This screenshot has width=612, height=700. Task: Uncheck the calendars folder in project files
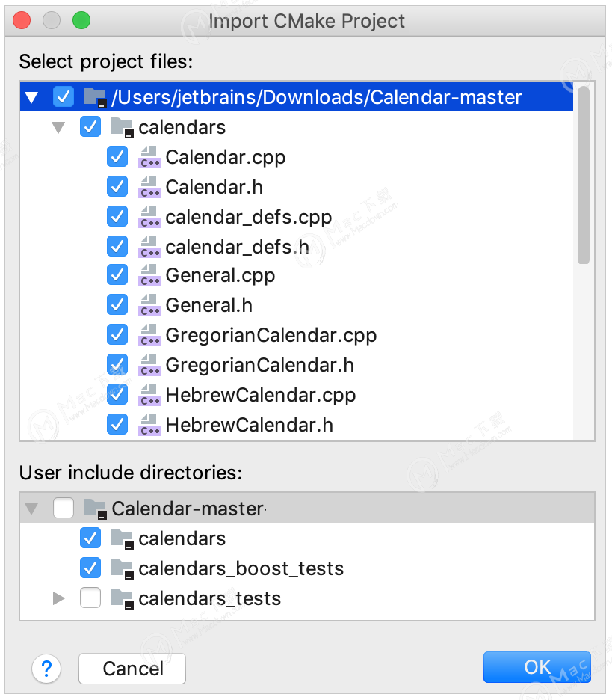point(90,127)
